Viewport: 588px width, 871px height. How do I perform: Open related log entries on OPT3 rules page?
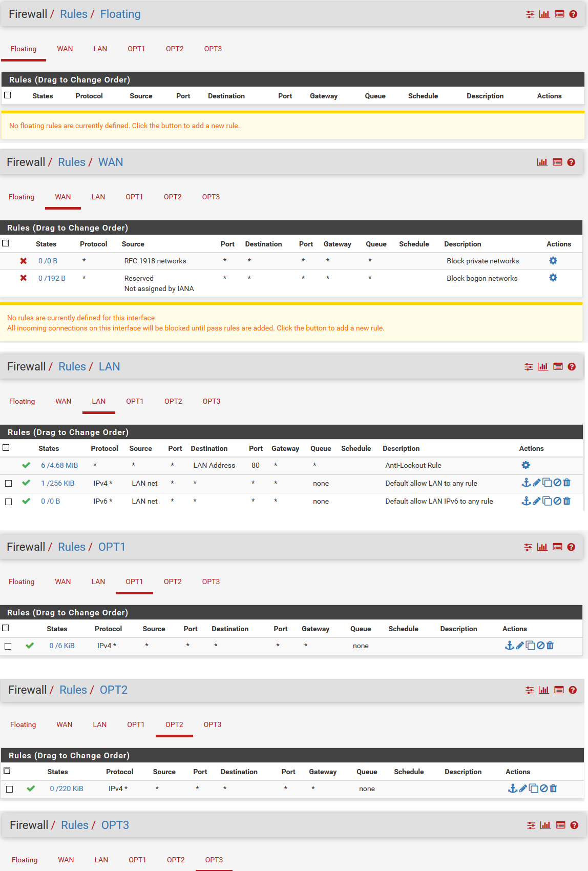[560, 825]
